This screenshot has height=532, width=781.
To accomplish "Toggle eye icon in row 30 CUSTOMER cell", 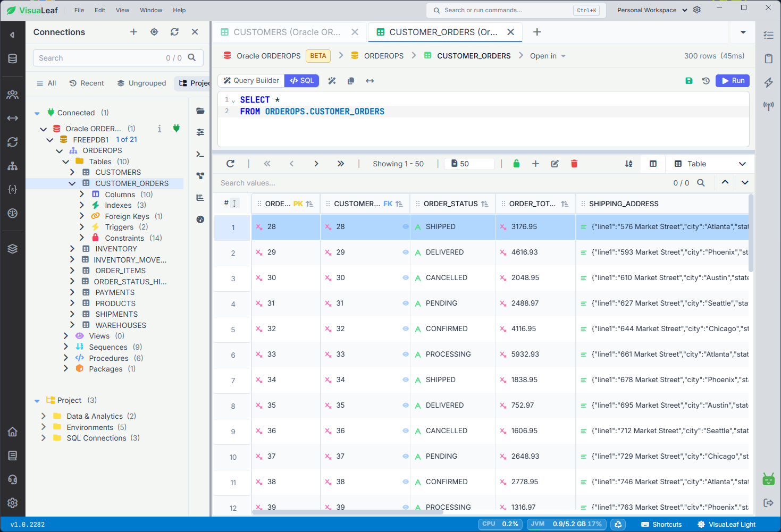I will point(406,278).
